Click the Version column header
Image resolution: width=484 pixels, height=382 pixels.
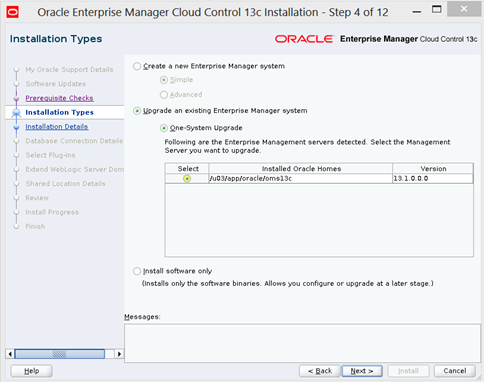point(433,169)
